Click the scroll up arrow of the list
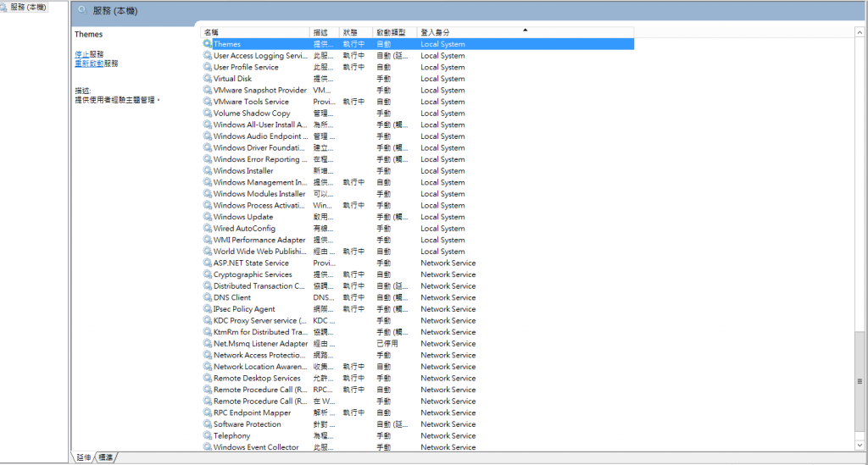 point(860,33)
